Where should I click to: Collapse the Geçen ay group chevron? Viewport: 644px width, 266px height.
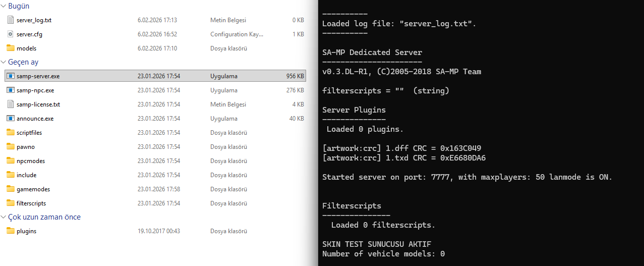click(4, 62)
